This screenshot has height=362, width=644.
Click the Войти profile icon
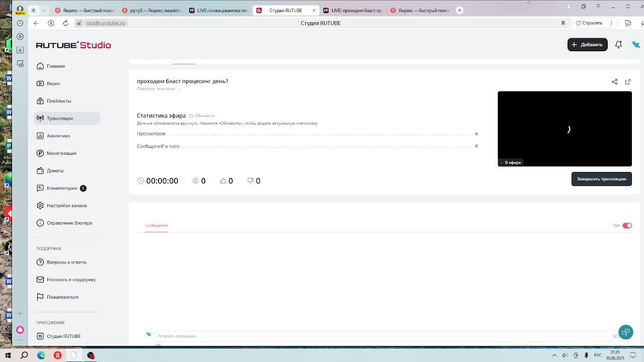20,10
